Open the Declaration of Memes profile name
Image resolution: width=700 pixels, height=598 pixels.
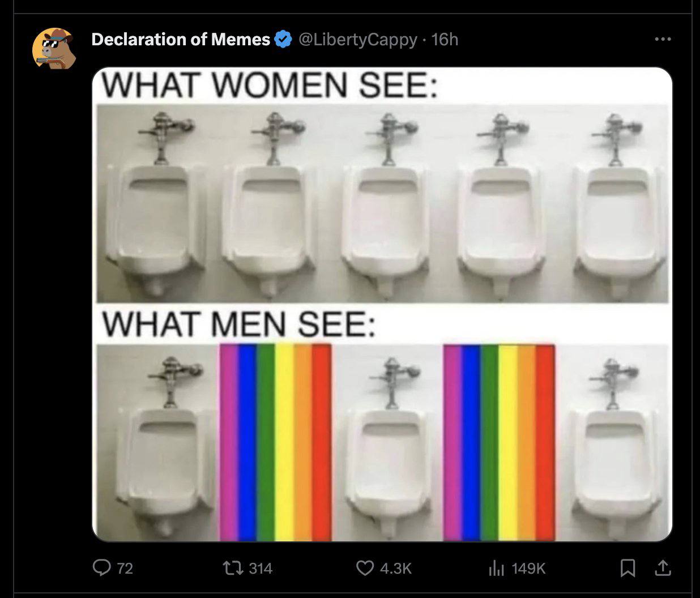pos(180,40)
